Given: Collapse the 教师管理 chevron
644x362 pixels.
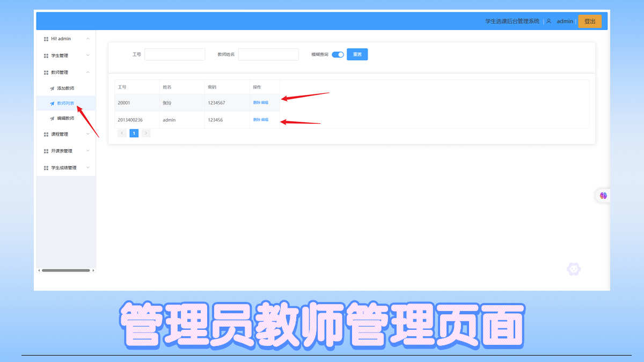Looking at the screenshot, I should (x=88, y=72).
